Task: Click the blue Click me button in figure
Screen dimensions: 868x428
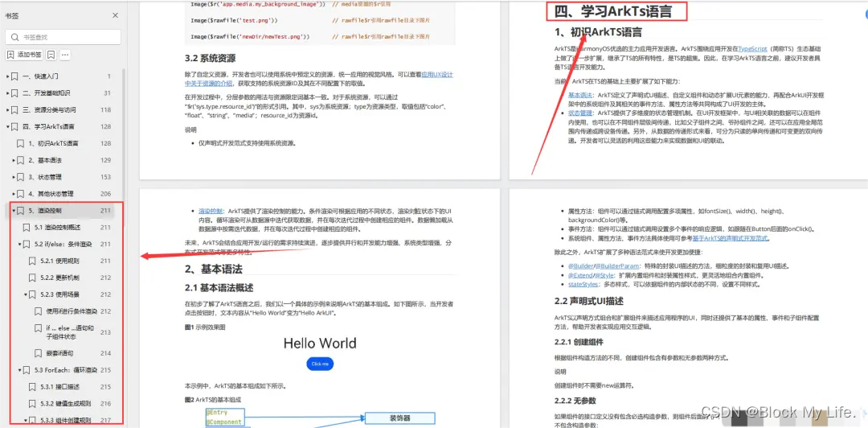Action: click(320, 364)
